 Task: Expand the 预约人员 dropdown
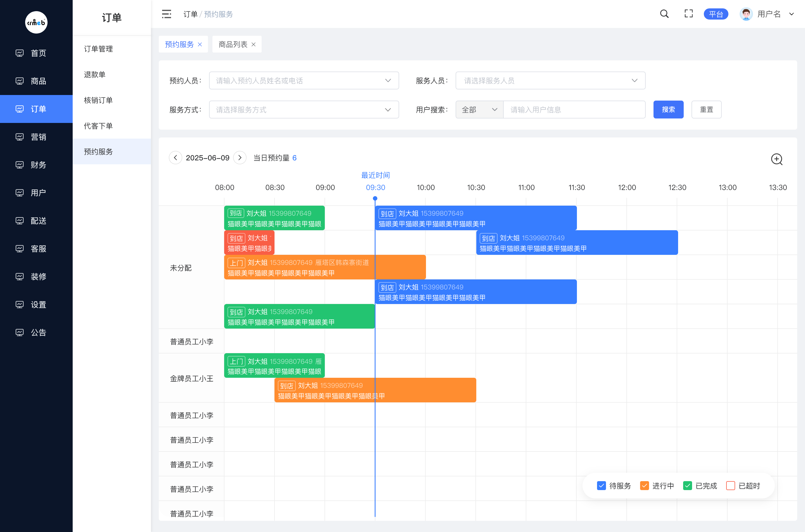[304, 80]
